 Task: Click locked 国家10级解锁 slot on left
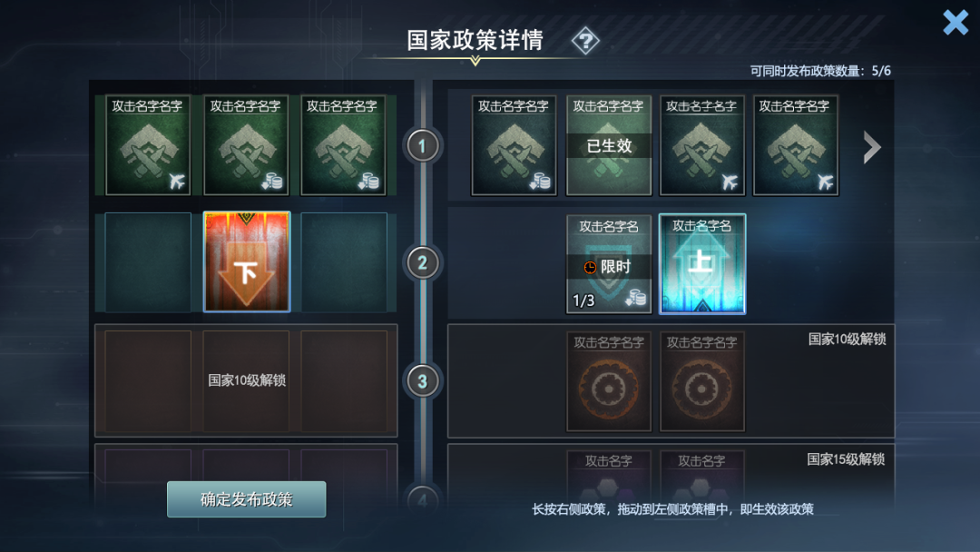point(246,380)
